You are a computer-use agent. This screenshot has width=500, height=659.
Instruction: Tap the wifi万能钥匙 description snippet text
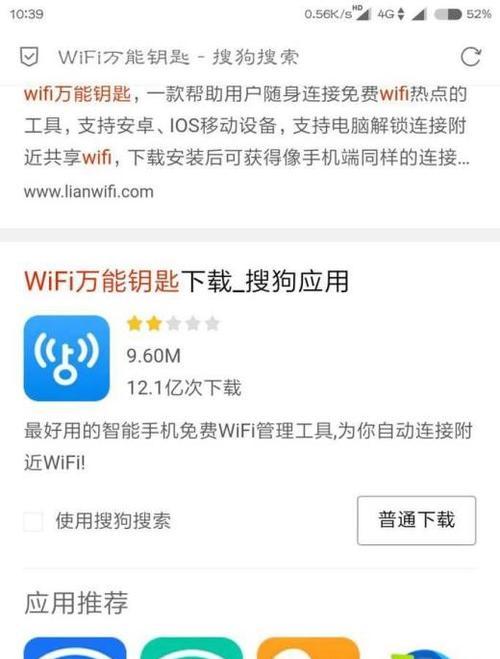(246, 126)
